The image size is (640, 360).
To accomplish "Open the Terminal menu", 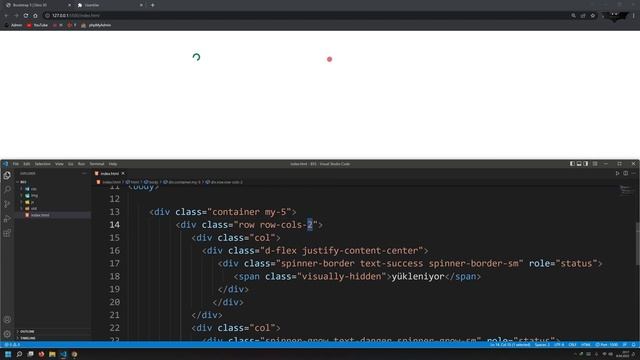I will pos(97,164).
